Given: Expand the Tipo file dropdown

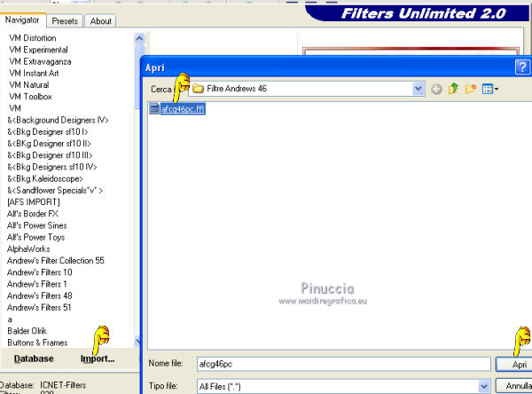Looking at the screenshot, I should [x=484, y=386].
